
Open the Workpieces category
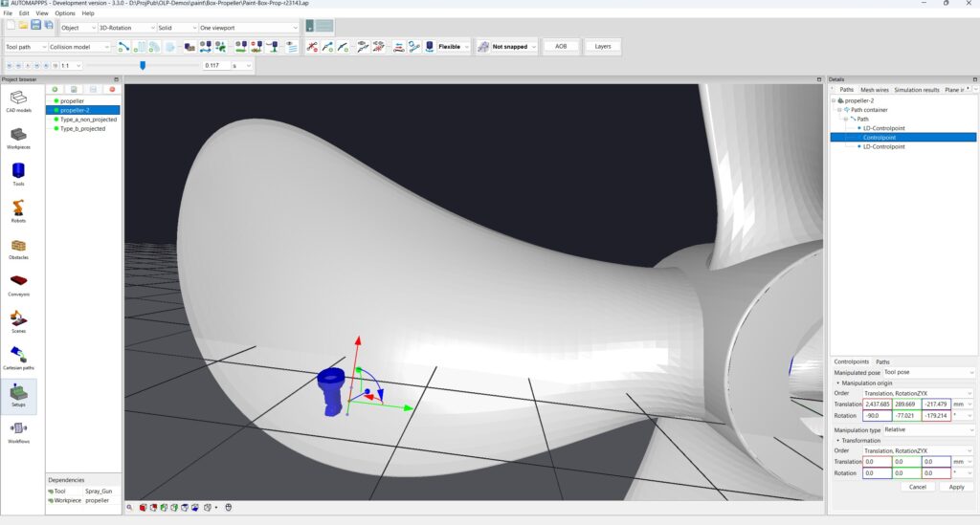[18, 138]
